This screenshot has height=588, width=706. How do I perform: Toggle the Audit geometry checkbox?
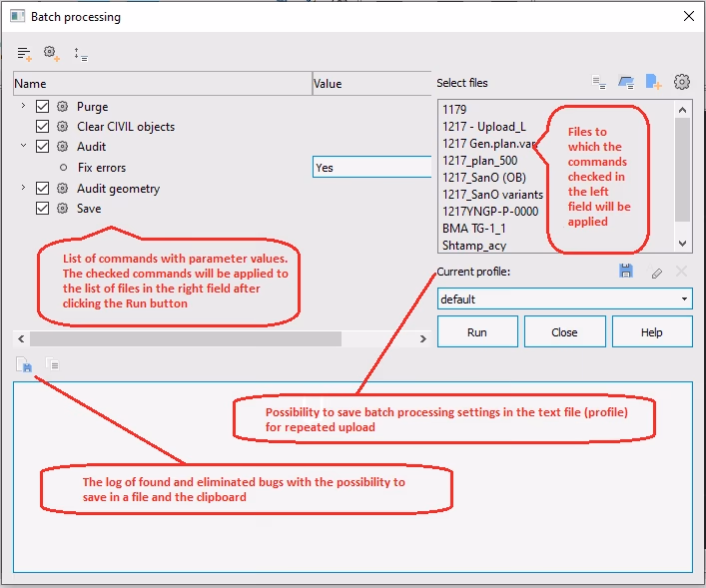(x=42, y=188)
